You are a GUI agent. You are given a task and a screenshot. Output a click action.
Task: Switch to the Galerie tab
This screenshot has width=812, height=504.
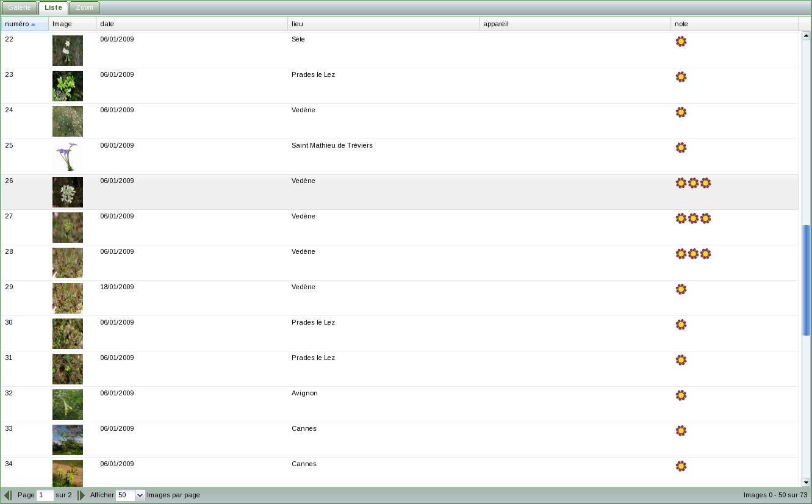click(x=19, y=7)
